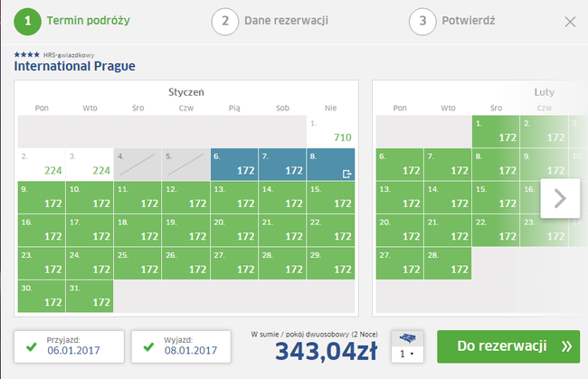This screenshot has height=379, width=588.
Task: Pick January 16 in Styczeń calendar
Action: tap(42, 231)
